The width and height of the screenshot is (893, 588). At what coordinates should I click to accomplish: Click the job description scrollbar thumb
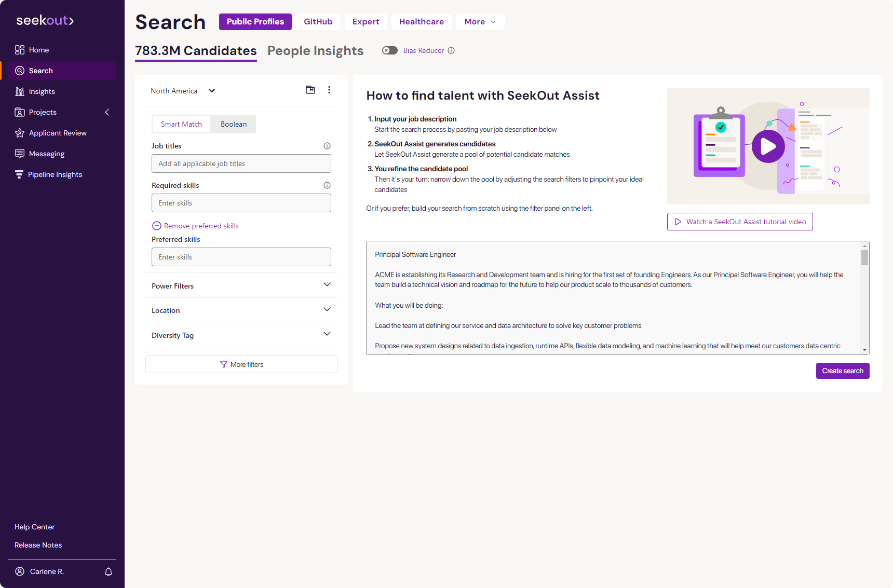864,258
